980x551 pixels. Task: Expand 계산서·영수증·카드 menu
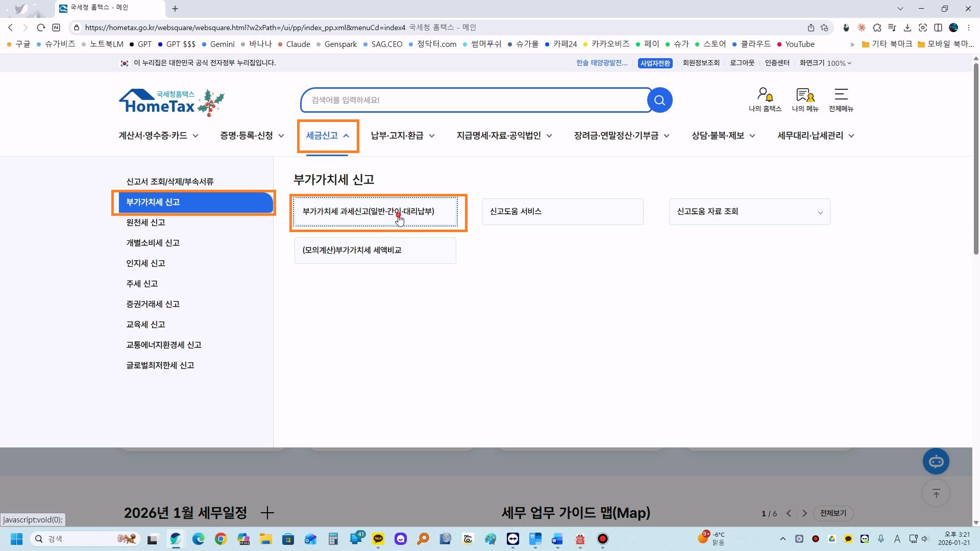tap(158, 136)
